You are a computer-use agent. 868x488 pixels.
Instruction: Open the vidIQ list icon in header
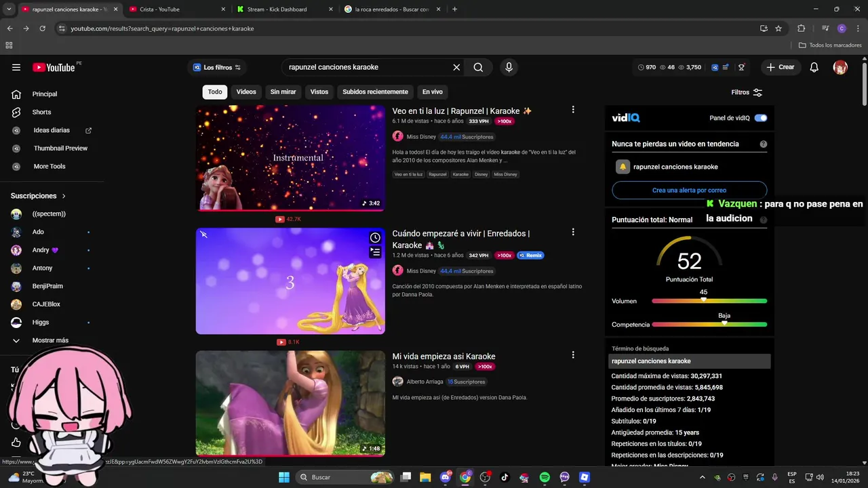click(x=726, y=67)
